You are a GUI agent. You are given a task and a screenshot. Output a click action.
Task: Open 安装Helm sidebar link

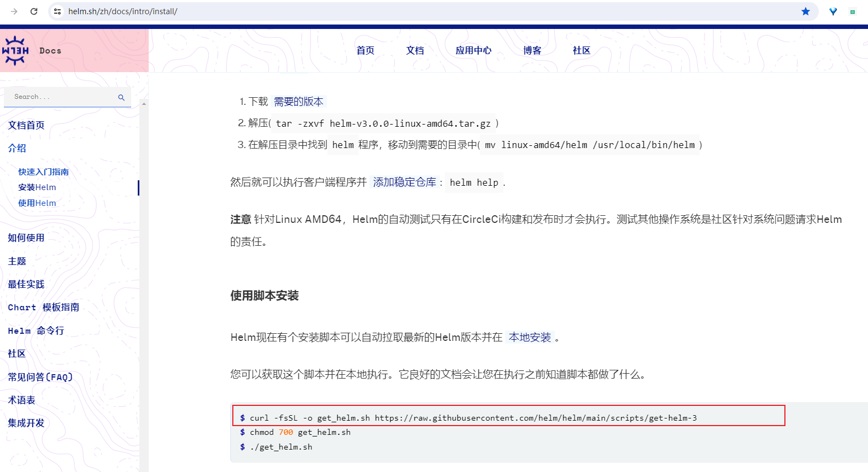[37, 187]
